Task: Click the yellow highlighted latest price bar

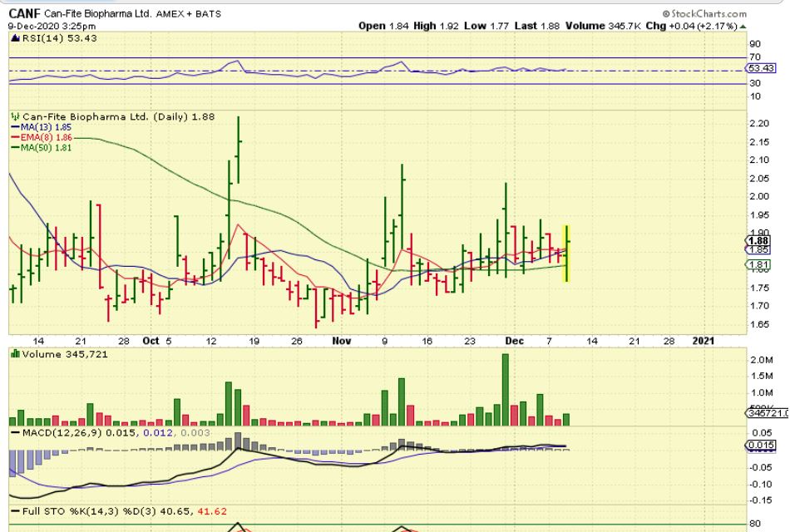Action: [x=567, y=253]
